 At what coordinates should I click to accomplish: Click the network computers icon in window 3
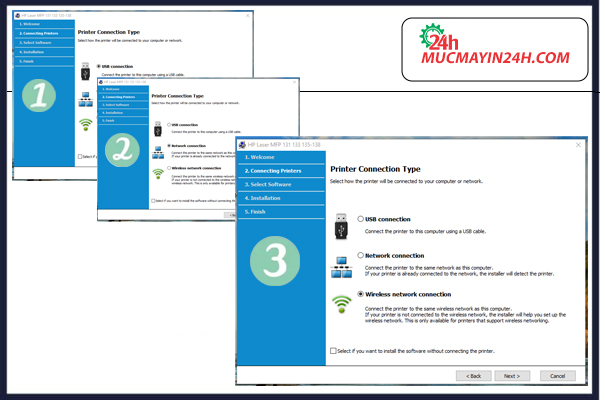341,267
